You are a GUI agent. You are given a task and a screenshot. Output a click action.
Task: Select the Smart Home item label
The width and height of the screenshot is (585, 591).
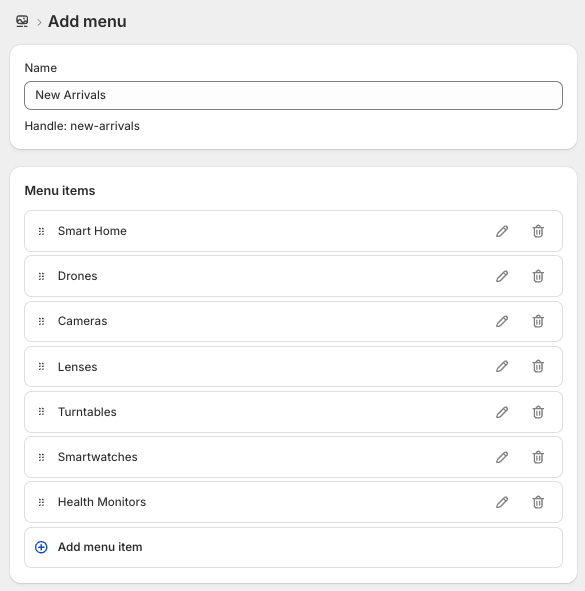tap(92, 231)
